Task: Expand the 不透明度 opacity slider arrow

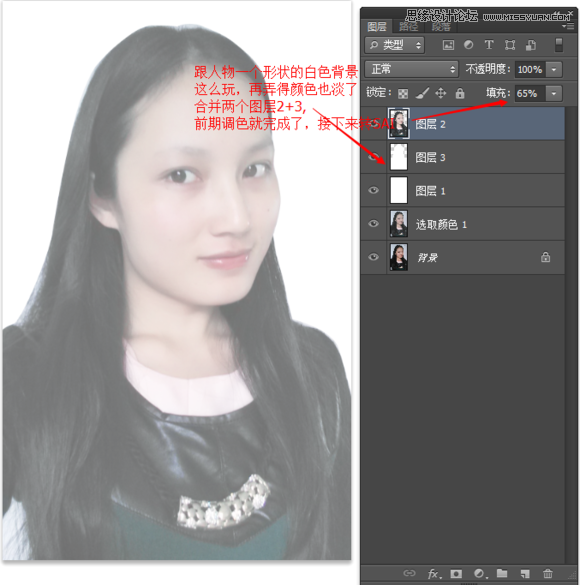Action: click(x=554, y=69)
